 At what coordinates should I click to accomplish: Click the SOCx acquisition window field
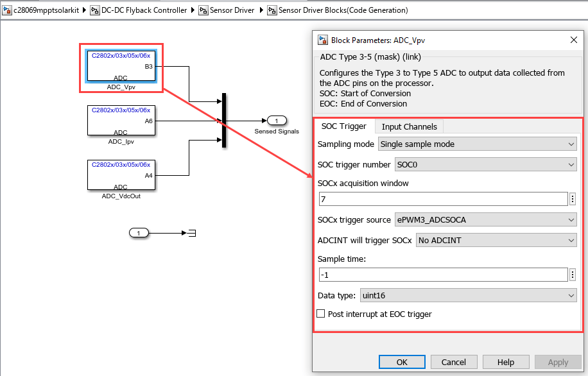click(444, 199)
